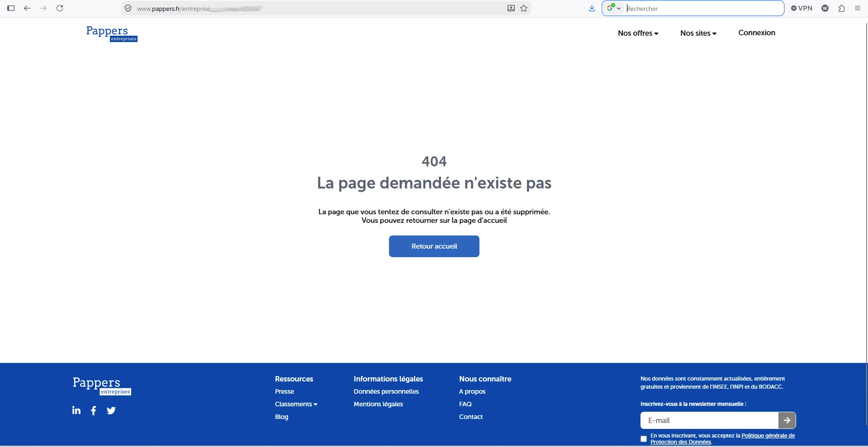Click the browser back arrow
Screen dimensions: 868x447
(x=27, y=8)
